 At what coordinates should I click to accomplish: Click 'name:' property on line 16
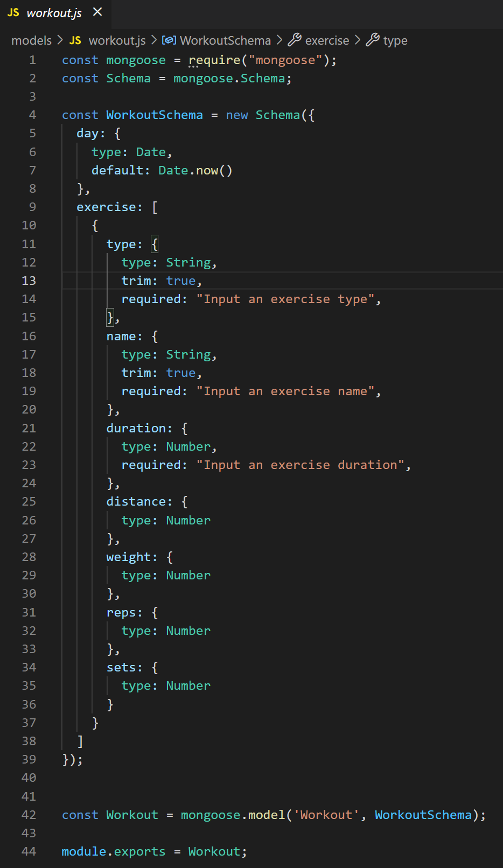125,336
